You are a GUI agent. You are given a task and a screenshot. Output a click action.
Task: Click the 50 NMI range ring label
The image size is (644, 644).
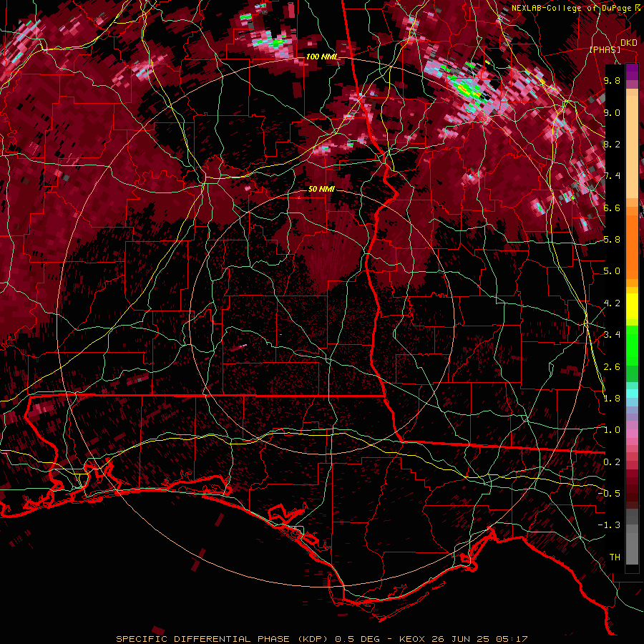(x=321, y=189)
